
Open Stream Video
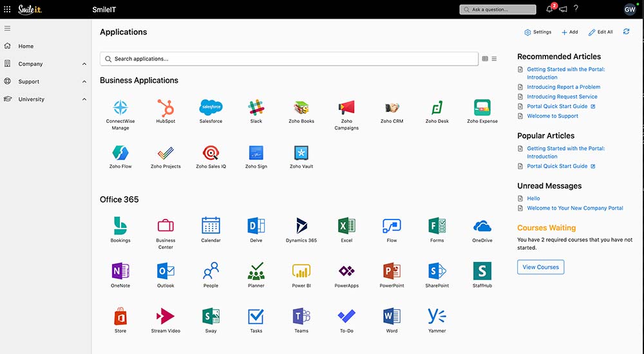(166, 316)
